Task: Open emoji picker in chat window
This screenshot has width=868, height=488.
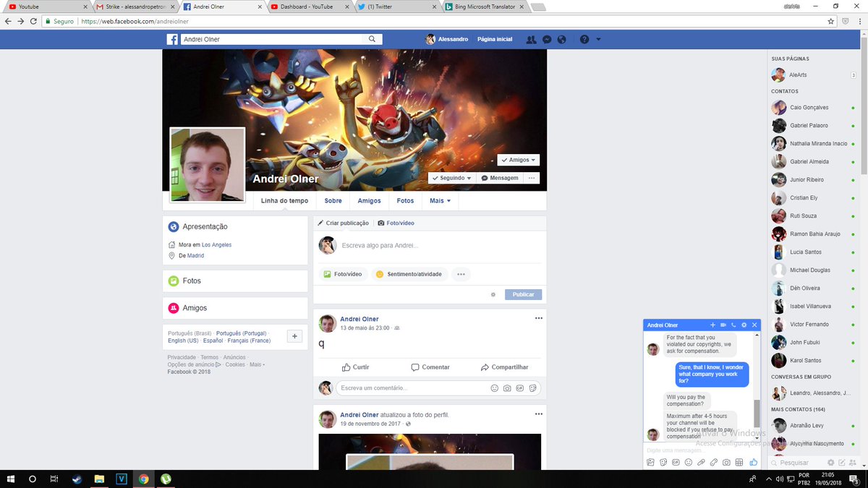Action: [689, 462]
